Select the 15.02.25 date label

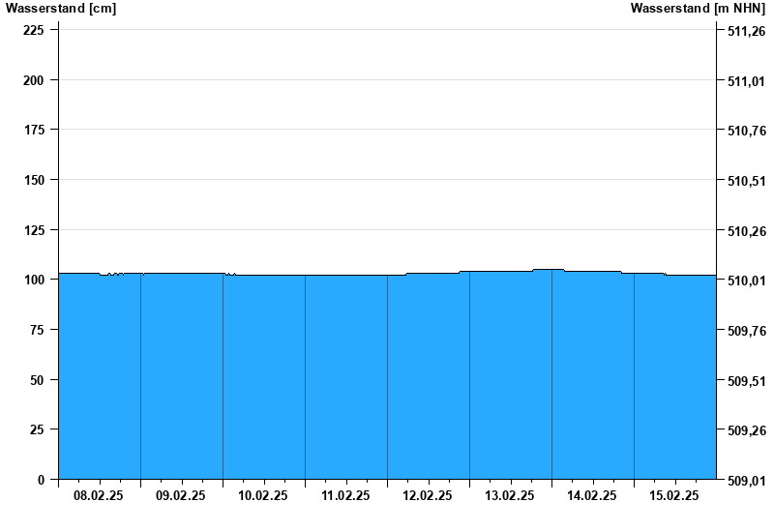point(673,496)
